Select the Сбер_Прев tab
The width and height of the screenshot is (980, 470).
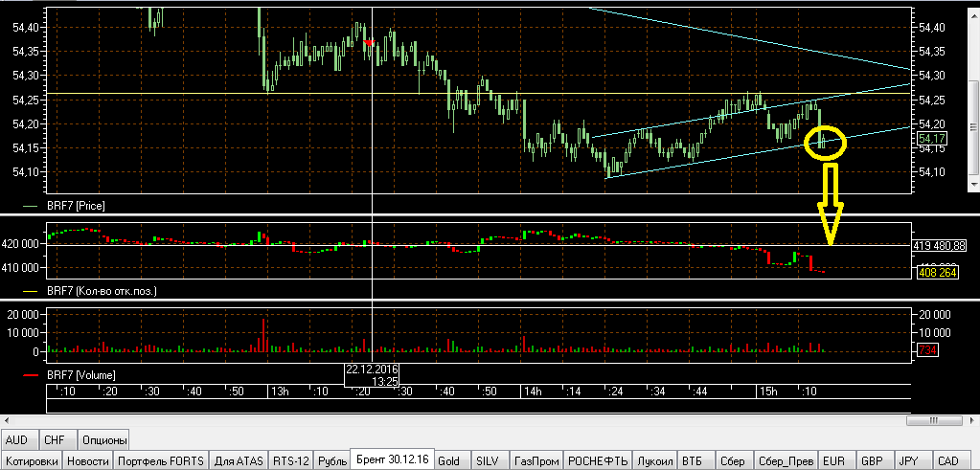coord(785,460)
